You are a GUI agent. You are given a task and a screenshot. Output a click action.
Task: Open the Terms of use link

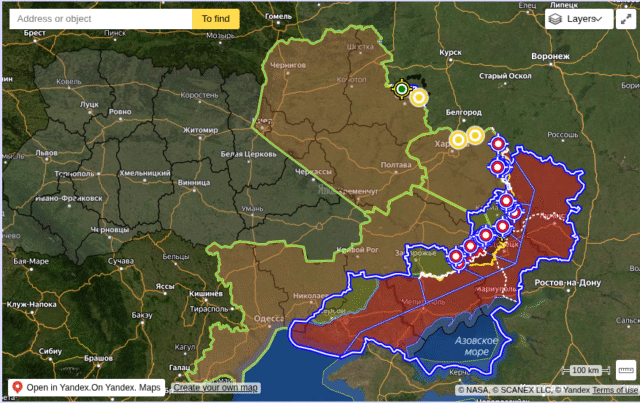(615, 390)
